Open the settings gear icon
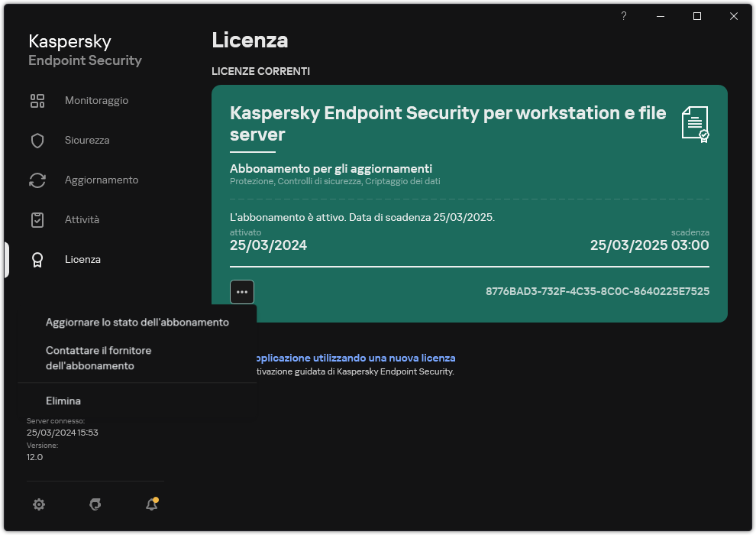The image size is (756, 535). [39, 504]
